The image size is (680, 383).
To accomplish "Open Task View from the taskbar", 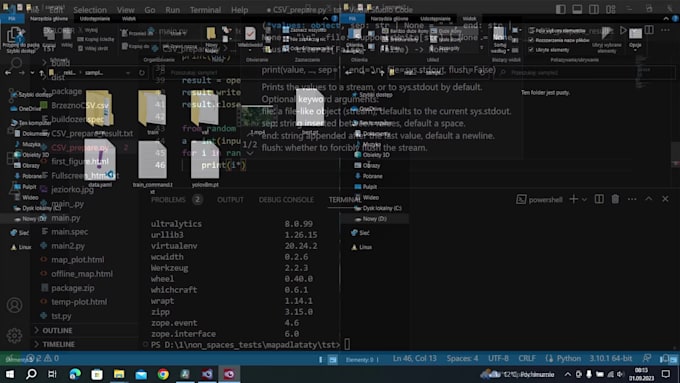I will point(52,374).
